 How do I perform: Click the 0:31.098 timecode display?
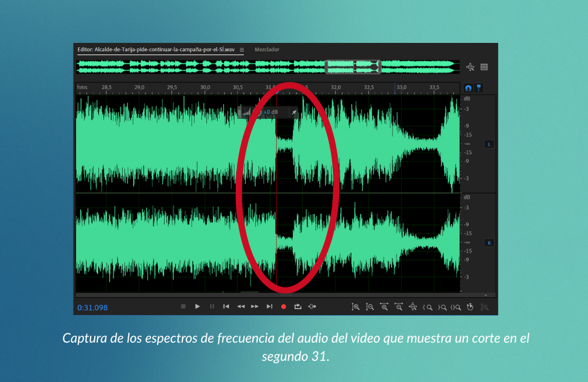click(x=93, y=307)
